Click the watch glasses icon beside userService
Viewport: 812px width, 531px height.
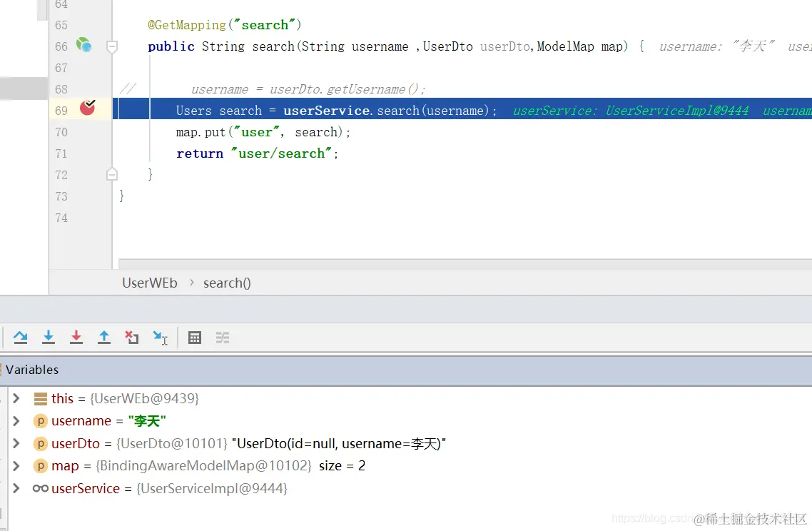(41, 488)
